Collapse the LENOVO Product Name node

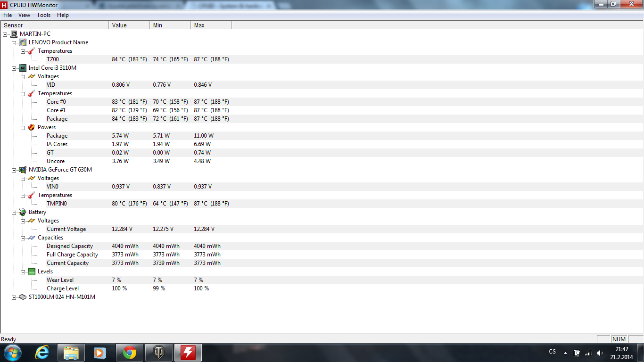(14, 42)
